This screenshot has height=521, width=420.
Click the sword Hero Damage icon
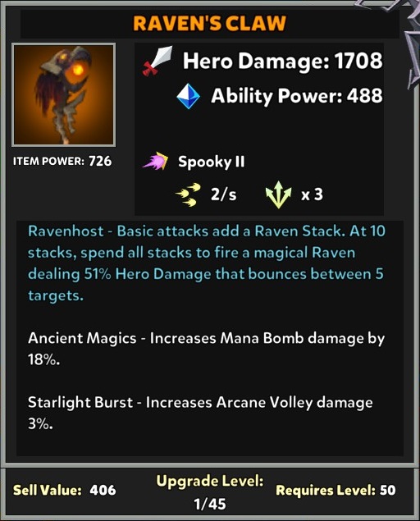[157, 61]
